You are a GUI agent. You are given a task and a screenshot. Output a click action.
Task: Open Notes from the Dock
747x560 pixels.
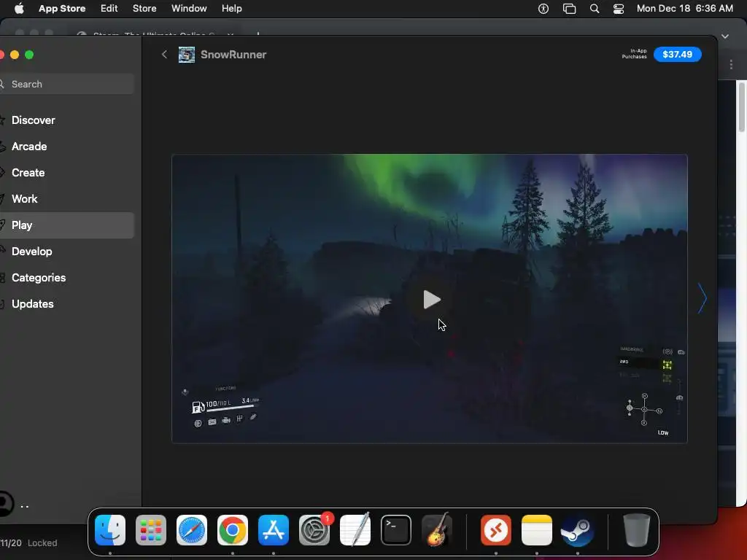tap(537, 530)
